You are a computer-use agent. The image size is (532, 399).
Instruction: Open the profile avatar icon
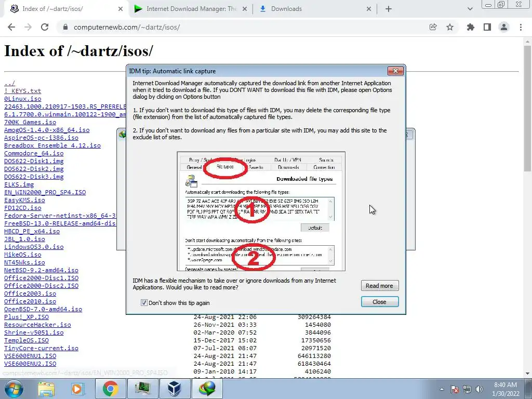coord(504,27)
